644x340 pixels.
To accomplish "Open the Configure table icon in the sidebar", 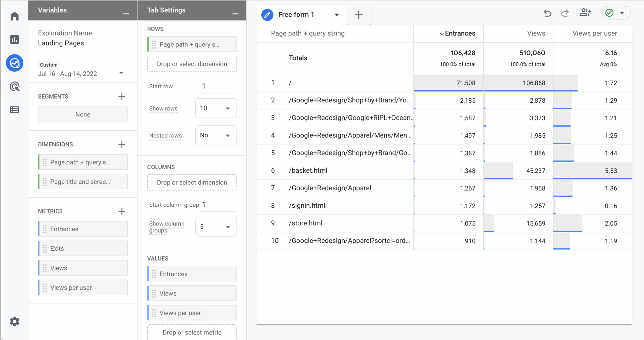I will pyautogui.click(x=15, y=110).
